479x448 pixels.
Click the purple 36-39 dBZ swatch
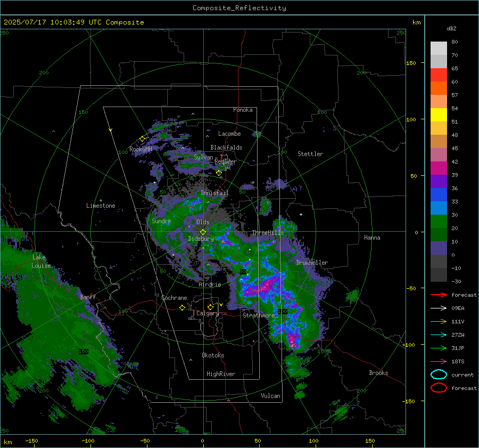(x=439, y=181)
